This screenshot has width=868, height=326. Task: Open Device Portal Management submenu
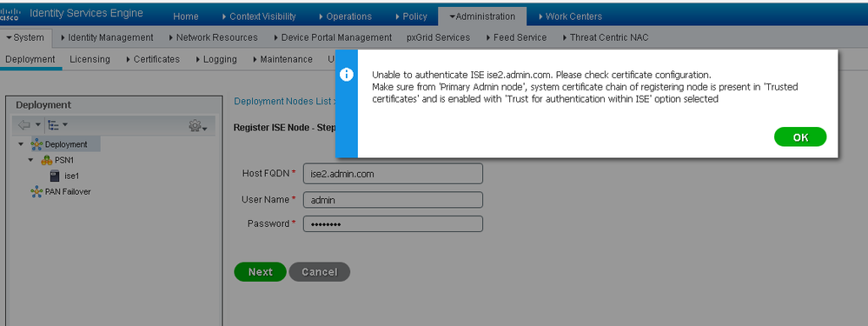tap(333, 37)
